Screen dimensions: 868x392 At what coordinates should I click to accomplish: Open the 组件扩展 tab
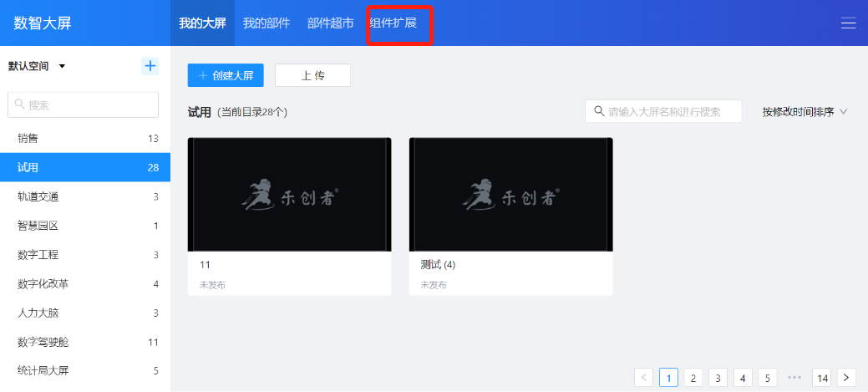pyautogui.click(x=393, y=23)
